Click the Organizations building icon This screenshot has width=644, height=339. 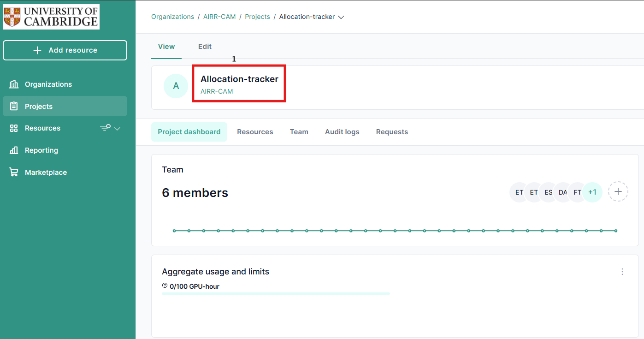click(14, 84)
